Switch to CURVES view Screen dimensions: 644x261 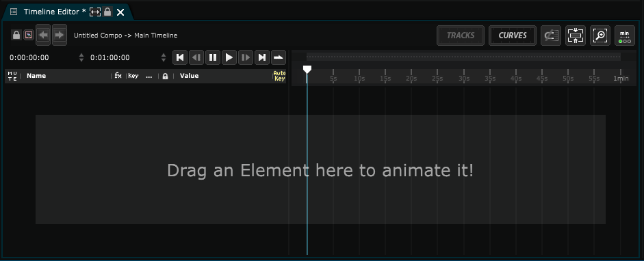[x=513, y=36]
